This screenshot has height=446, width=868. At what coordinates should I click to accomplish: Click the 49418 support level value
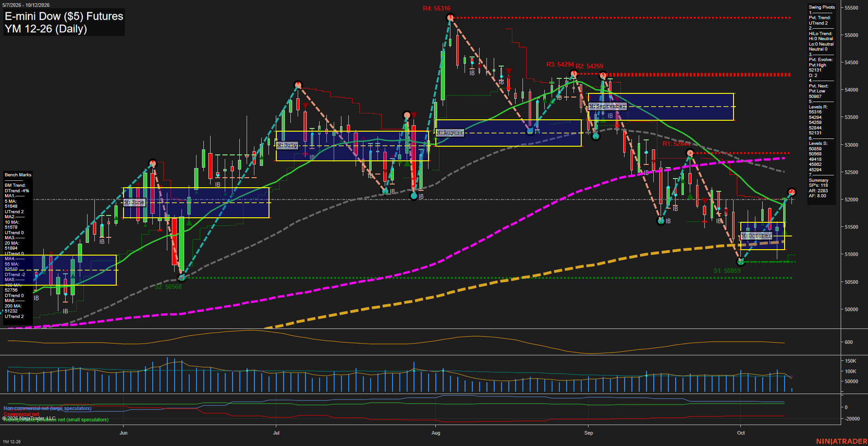point(815,159)
